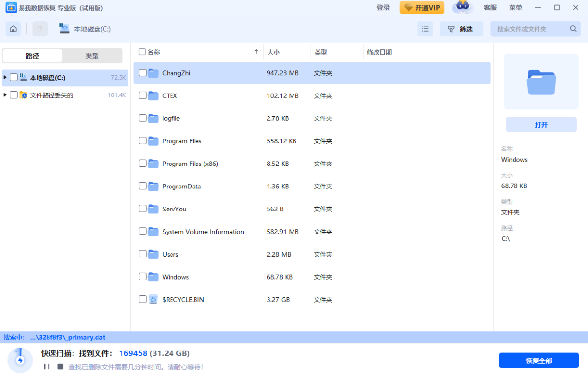588x374 pixels.
Task: Click the robot assistant mascot icon
Action: (462, 7)
